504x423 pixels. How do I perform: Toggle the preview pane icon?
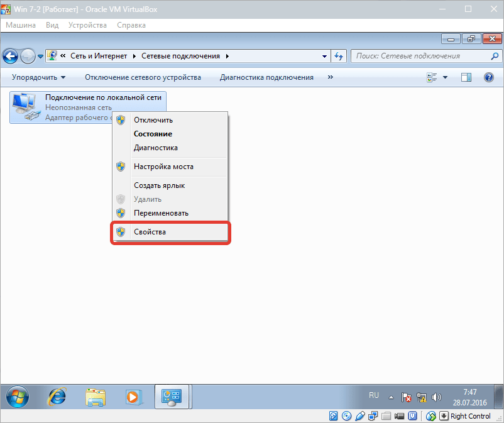[466, 77]
